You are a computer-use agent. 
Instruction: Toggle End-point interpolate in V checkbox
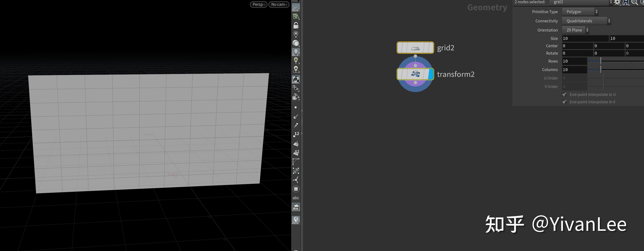pos(564,102)
